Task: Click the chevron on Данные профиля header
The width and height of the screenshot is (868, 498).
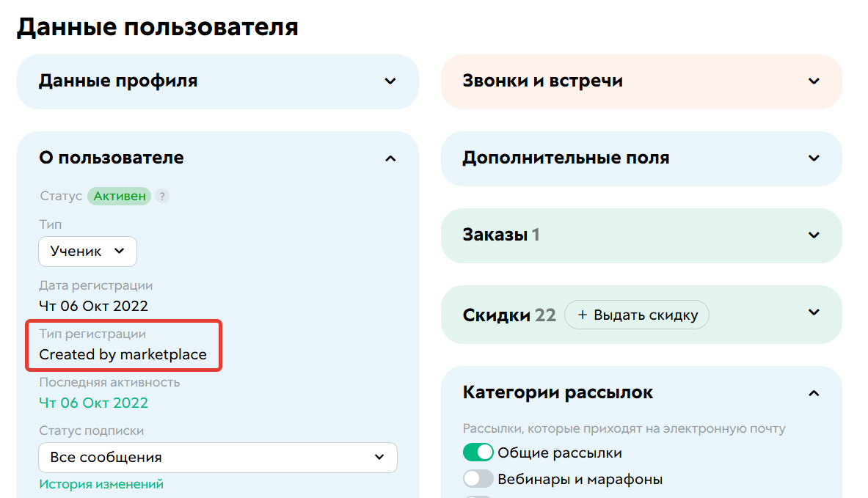Action: [390, 81]
